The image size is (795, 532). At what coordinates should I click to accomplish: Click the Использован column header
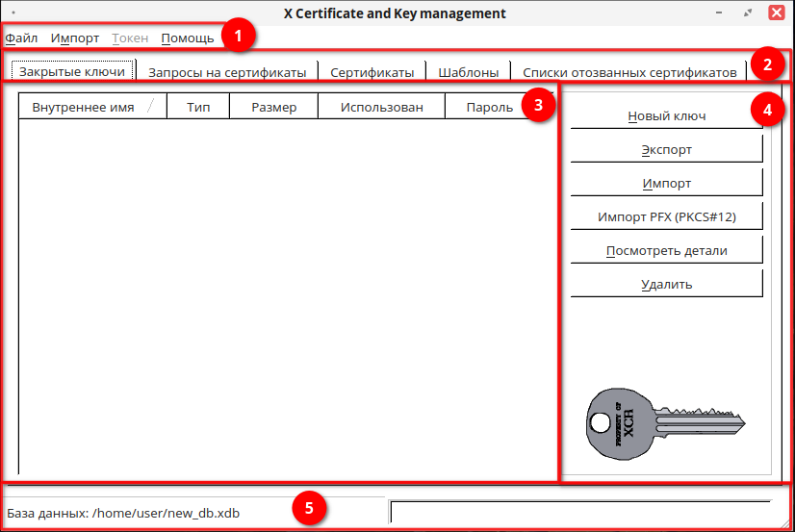pos(381,107)
